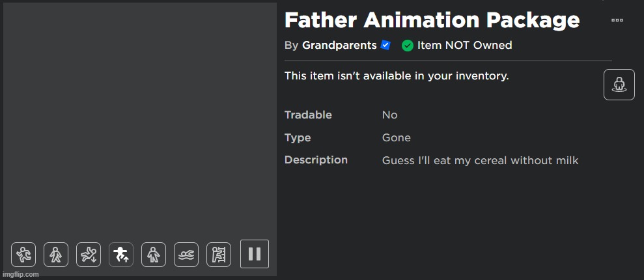Image resolution: width=644 pixels, height=280 pixels.
Task: Show the idle standing animation
Action: tap(154, 255)
